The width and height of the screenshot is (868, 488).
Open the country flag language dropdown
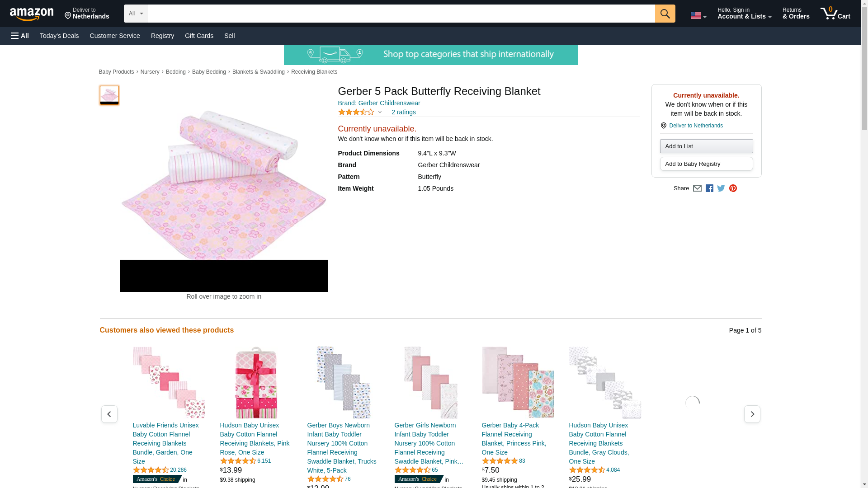click(698, 15)
